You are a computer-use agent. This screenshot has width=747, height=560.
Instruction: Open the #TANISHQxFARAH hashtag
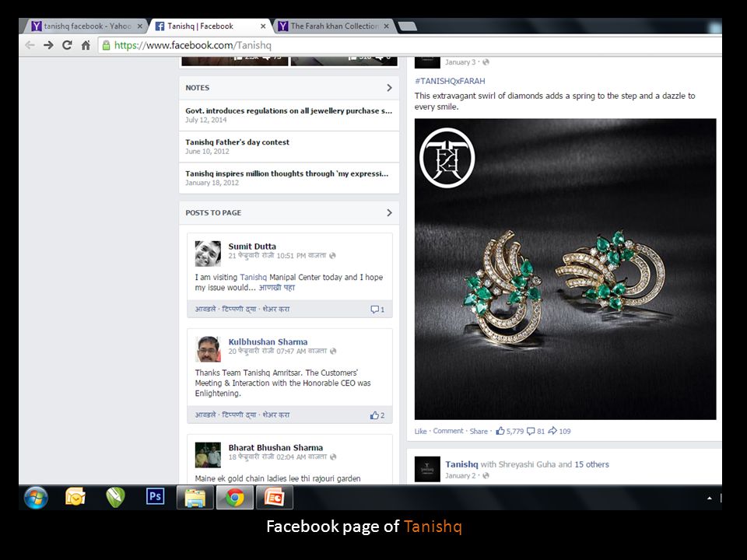(x=450, y=81)
